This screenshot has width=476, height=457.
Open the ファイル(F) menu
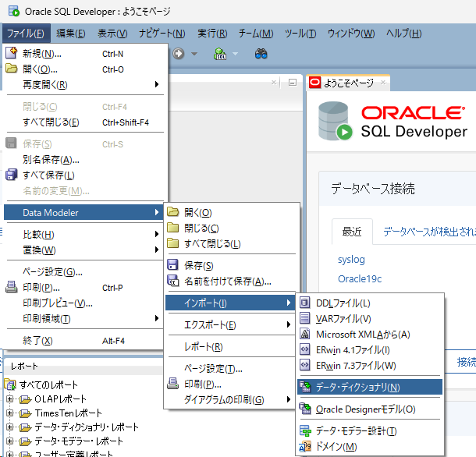coord(26,33)
